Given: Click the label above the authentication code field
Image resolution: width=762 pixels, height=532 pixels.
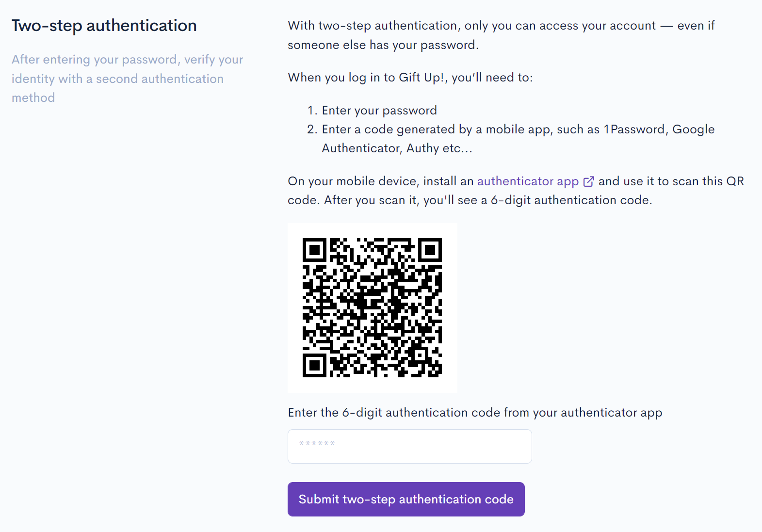Looking at the screenshot, I should click(475, 413).
